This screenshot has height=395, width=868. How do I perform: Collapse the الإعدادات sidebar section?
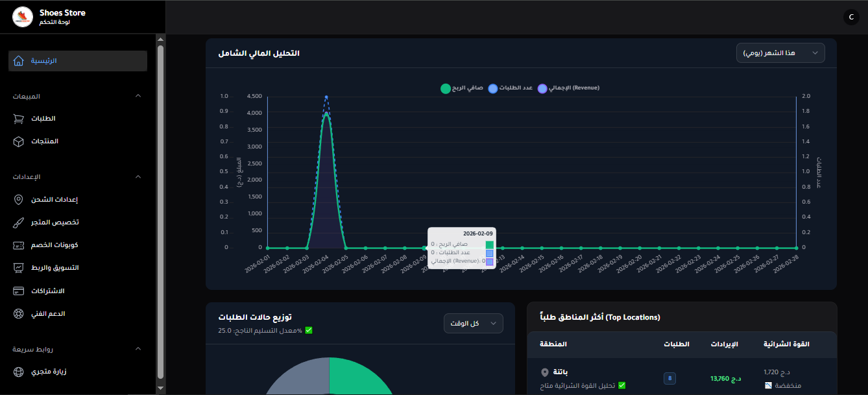pos(138,176)
